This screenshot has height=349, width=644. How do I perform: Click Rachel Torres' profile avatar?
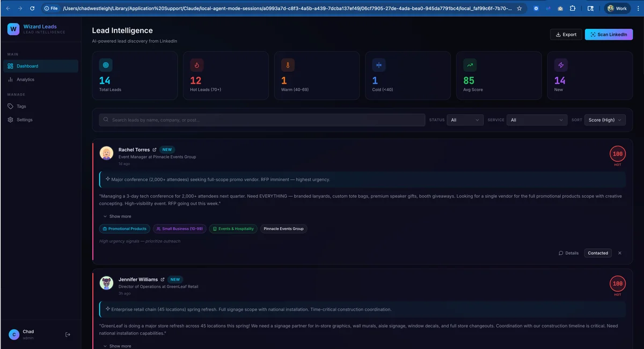[106, 153]
